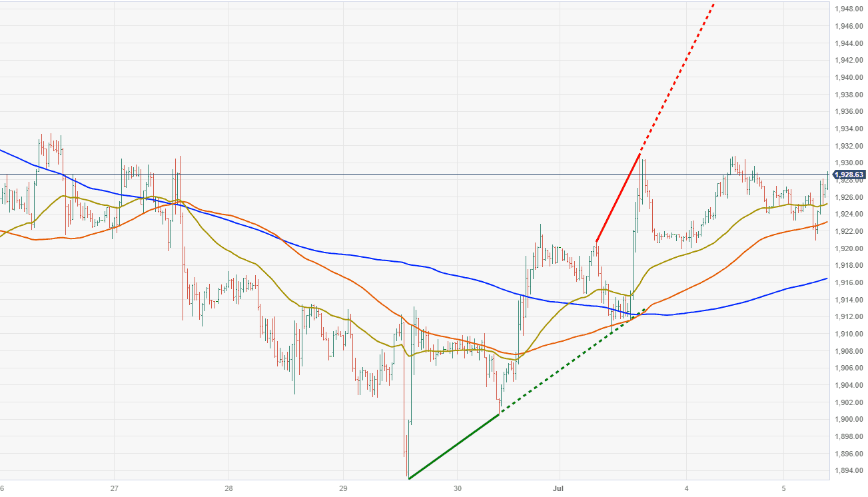Select the solid green trendline segment
Screen dimensions: 868x497
click(454, 446)
